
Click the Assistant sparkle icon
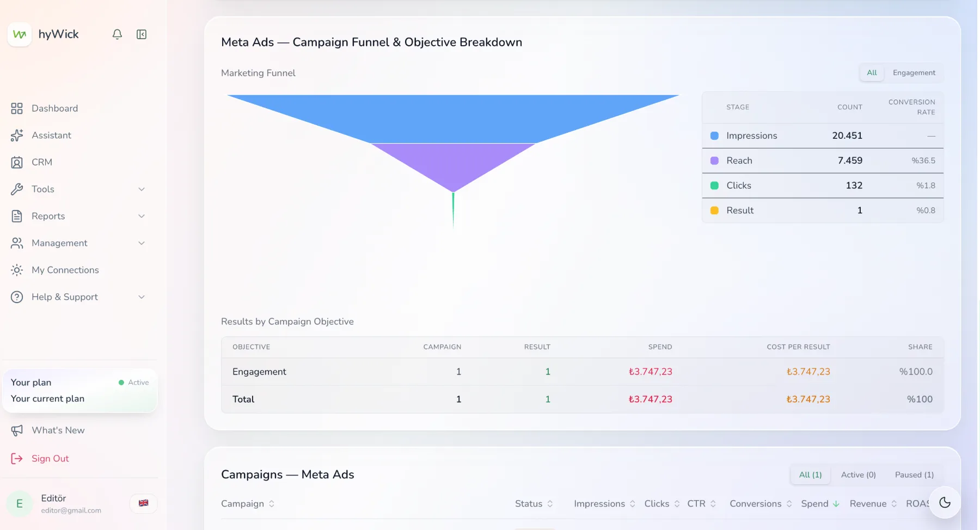pos(17,135)
